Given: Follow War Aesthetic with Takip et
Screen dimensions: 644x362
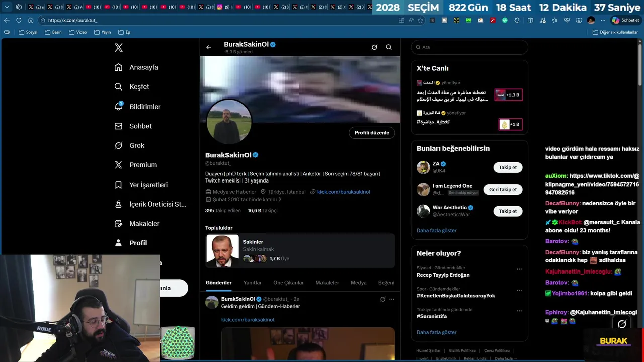Looking at the screenshot, I should [508, 211].
